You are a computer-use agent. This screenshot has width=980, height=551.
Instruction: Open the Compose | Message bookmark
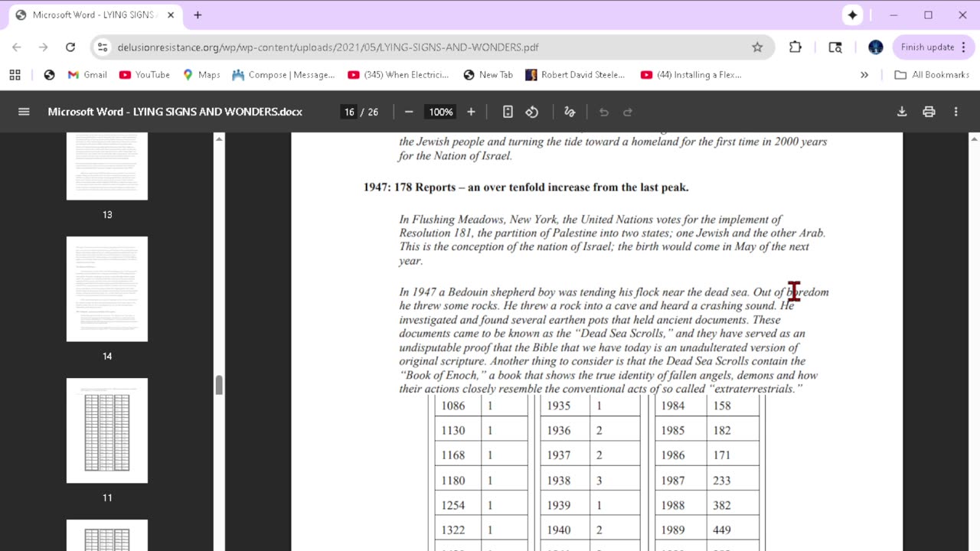283,74
